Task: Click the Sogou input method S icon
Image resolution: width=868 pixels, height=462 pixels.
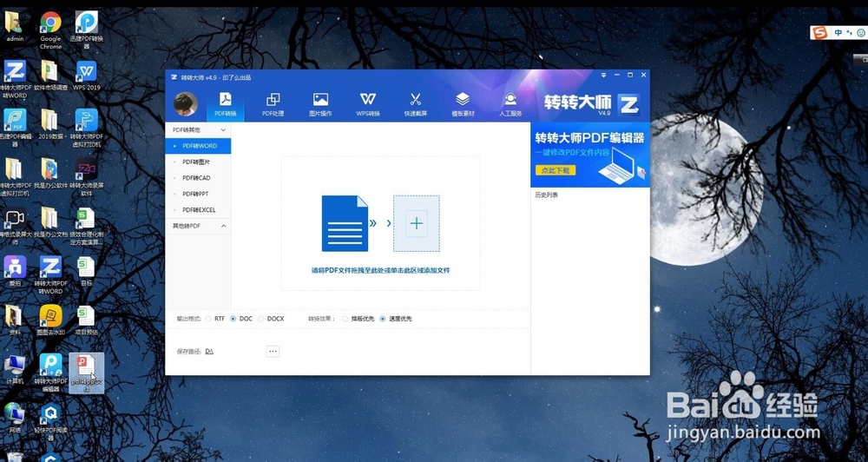Action: pyautogui.click(x=820, y=33)
